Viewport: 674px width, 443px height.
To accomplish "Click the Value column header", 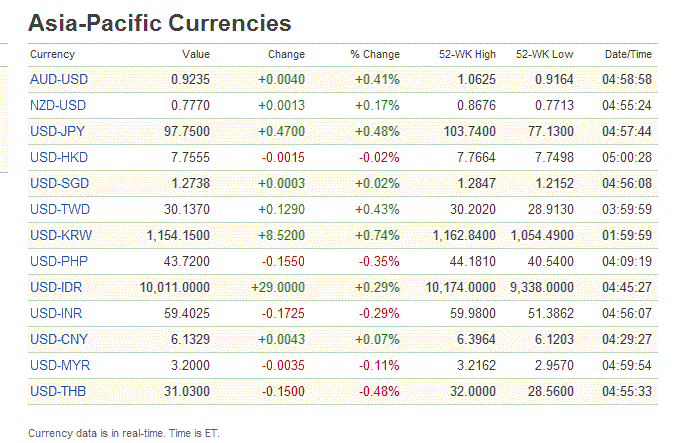I will [196, 54].
